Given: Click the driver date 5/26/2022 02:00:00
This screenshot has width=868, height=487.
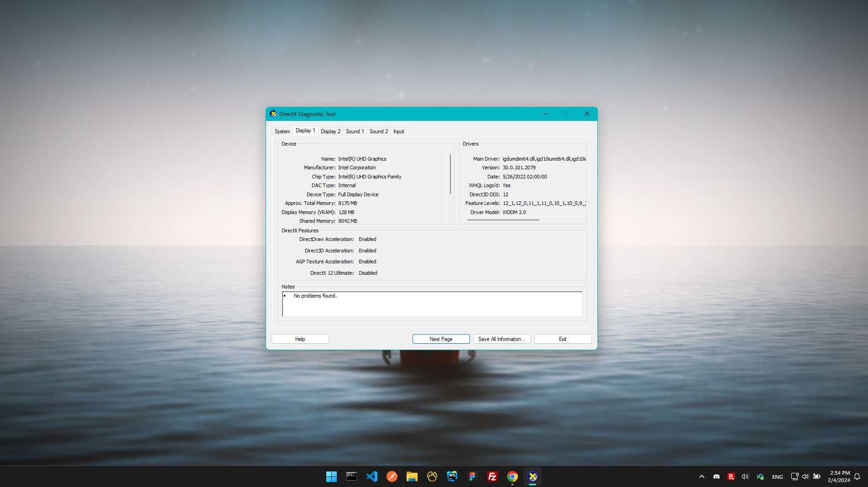Looking at the screenshot, I should (x=524, y=177).
